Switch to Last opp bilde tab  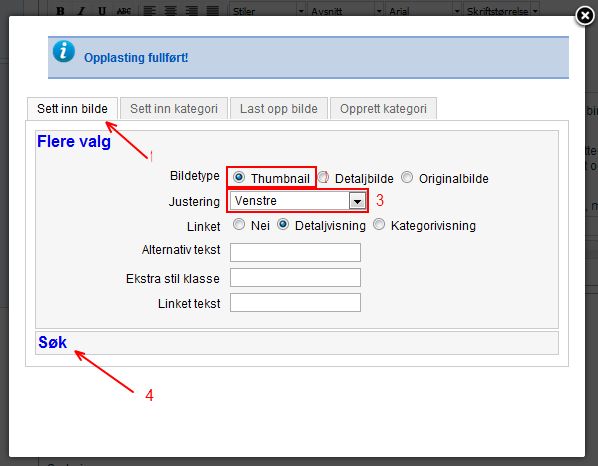(279, 109)
